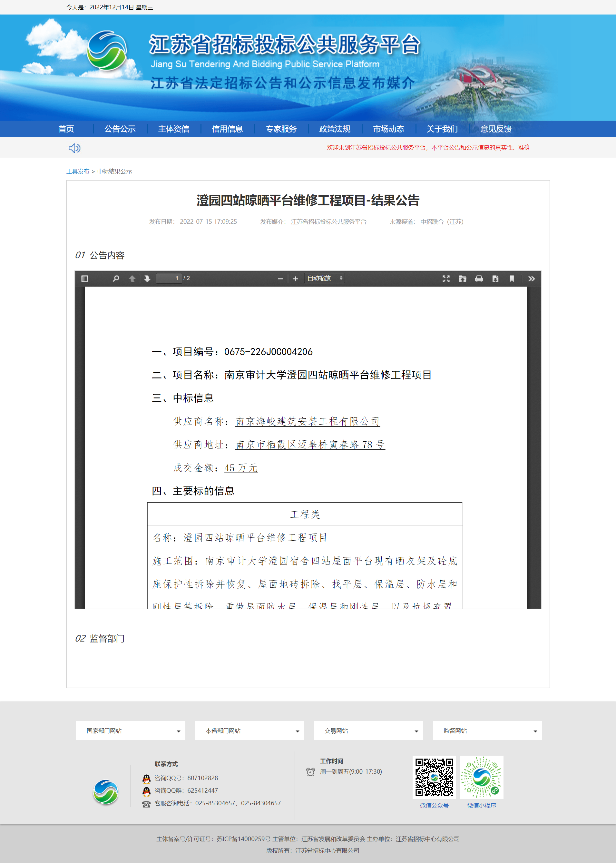Screen dimensions: 616x863
Task: Expand the 监督网站 dropdown
Action: pyautogui.click(x=487, y=731)
